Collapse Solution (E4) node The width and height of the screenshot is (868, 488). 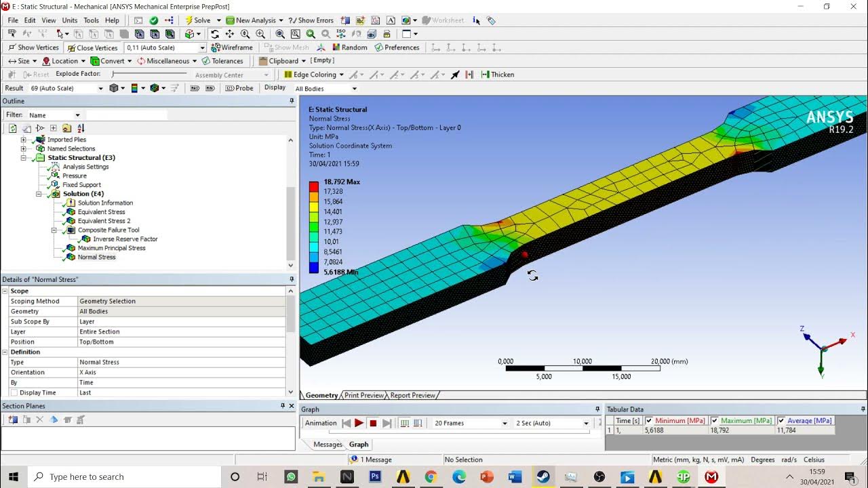[x=39, y=194]
